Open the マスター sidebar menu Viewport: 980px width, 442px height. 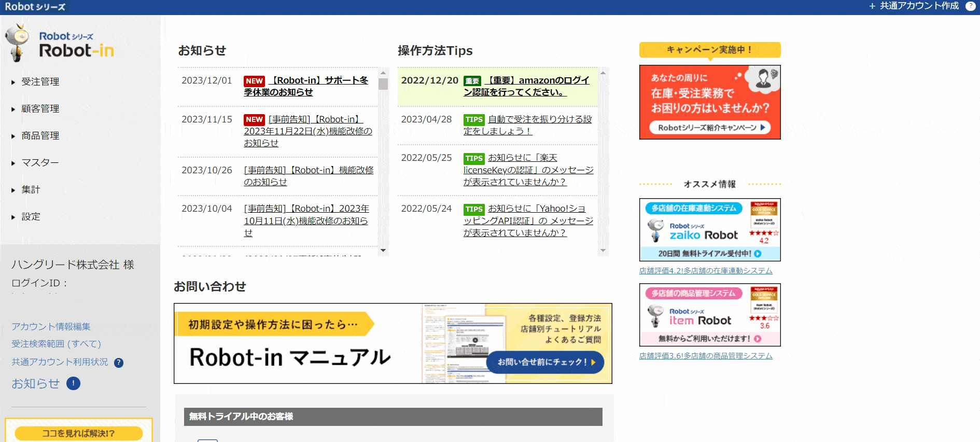pos(40,163)
